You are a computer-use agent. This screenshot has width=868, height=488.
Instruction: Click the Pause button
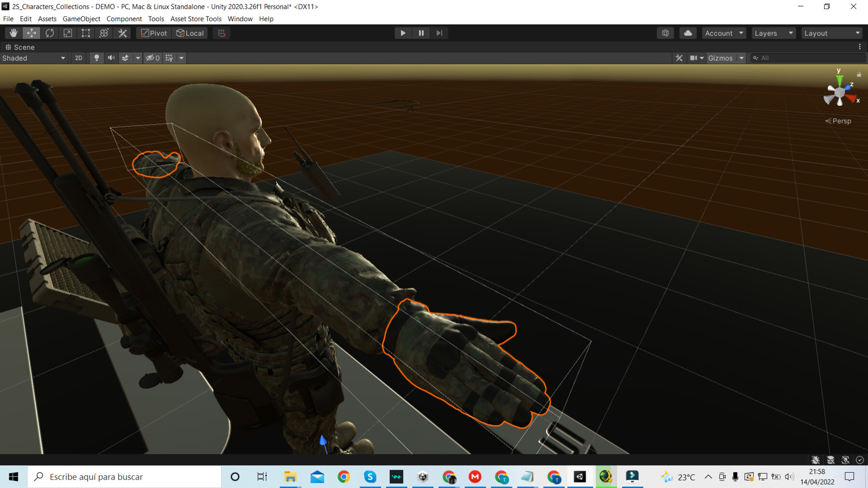click(x=421, y=33)
